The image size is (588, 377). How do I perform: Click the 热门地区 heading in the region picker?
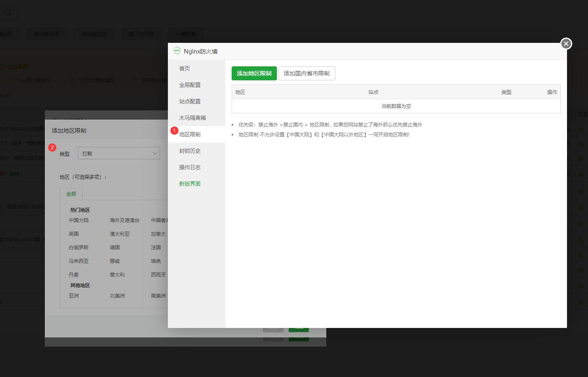pos(80,210)
